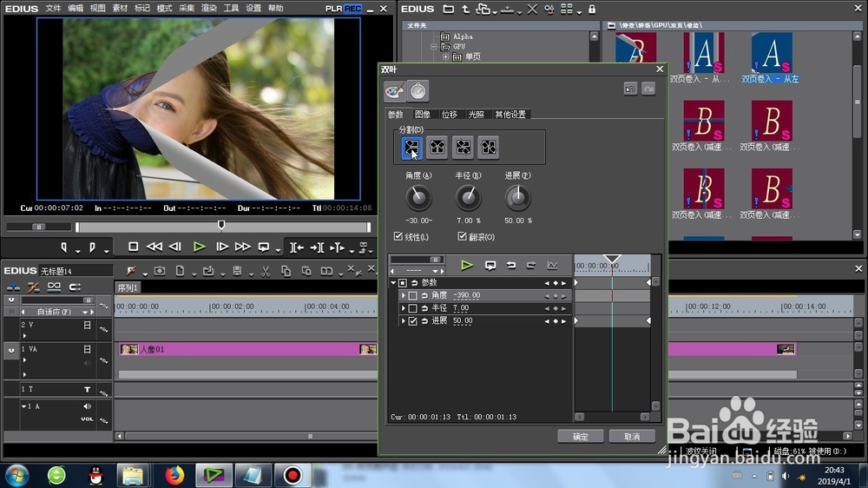Collapse the 1 A audio track

[23, 406]
